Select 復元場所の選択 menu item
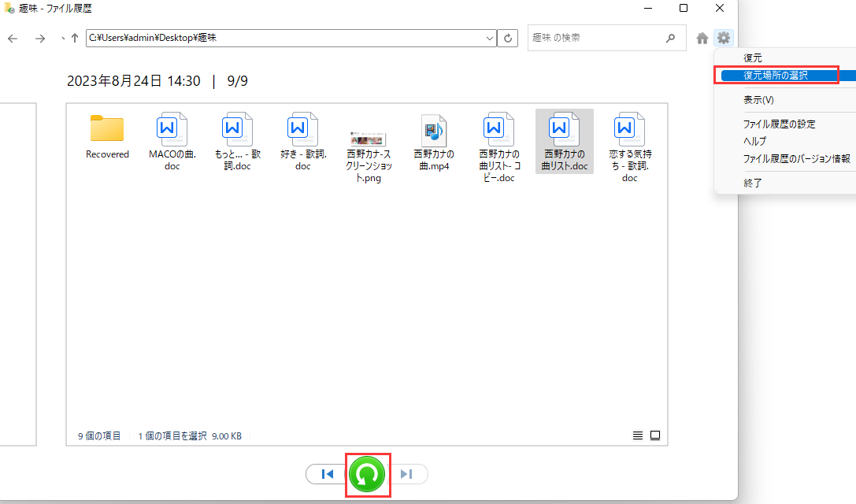 (775, 76)
